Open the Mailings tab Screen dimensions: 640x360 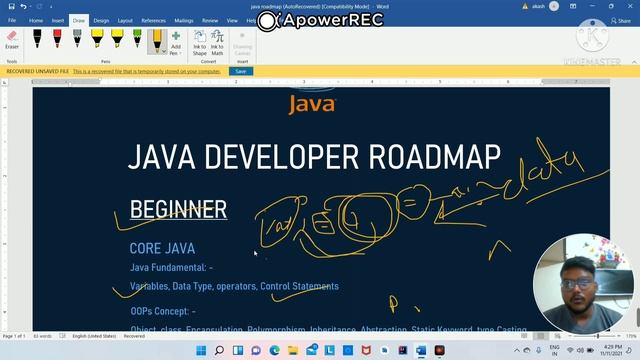pyautogui.click(x=184, y=20)
